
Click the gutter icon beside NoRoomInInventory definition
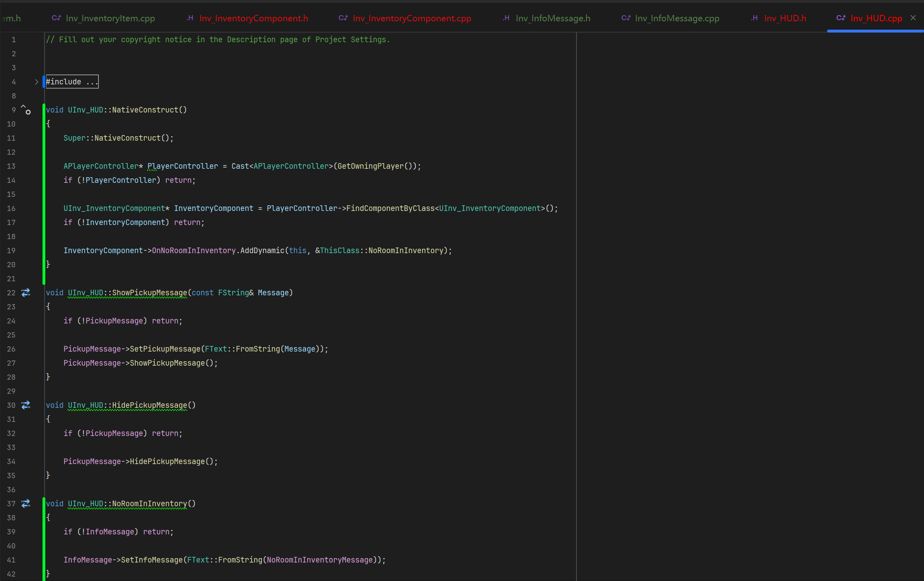tap(26, 503)
